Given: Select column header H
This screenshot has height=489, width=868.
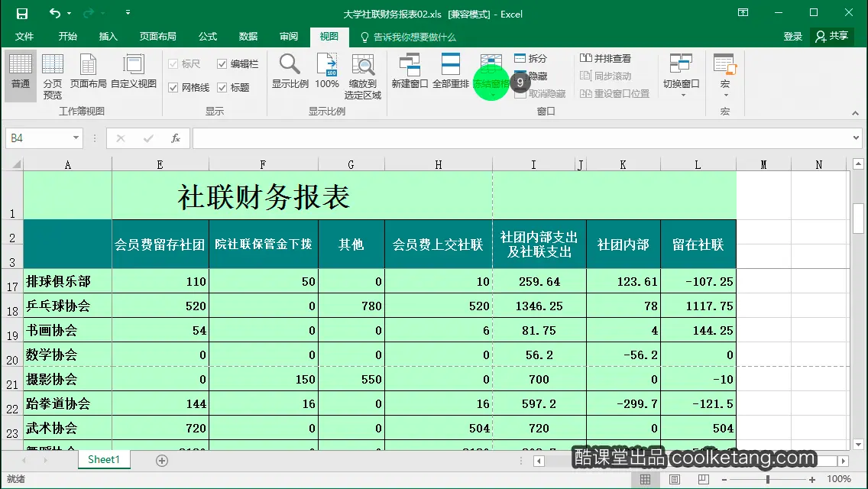Looking at the screenshot, I should pyautogui.click(x=439, y=164).
